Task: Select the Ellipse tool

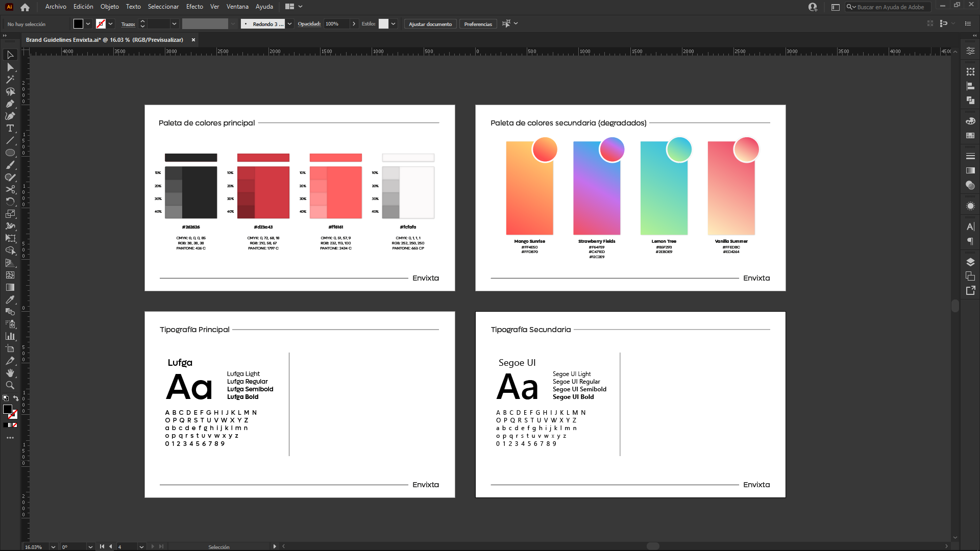Action: coord(10,153)
